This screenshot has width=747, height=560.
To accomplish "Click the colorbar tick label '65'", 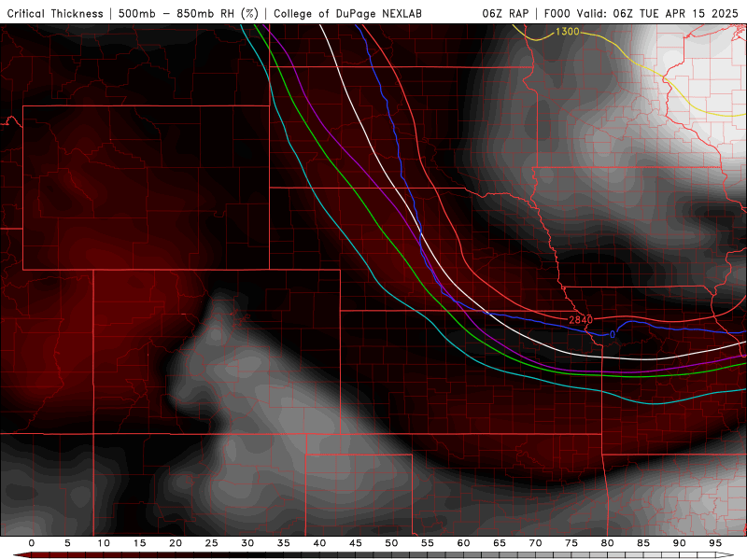I will pos(500,543).
